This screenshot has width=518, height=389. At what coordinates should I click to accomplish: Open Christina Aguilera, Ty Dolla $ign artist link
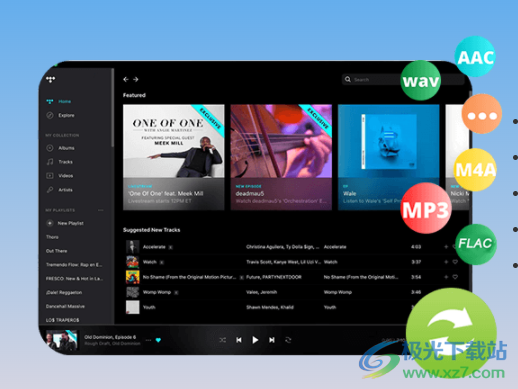(x=283, y=247)
